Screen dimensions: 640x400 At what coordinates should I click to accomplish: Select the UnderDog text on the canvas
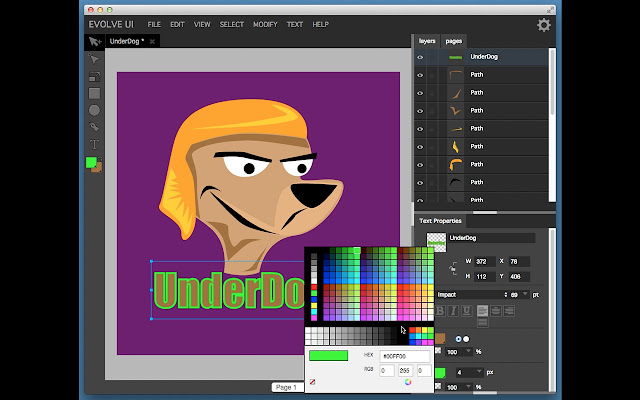229,290
